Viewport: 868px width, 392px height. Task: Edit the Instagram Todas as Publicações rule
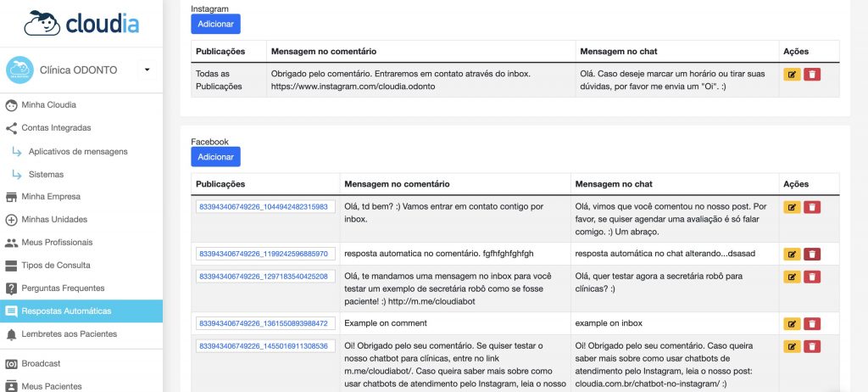[x=793, y=75]
